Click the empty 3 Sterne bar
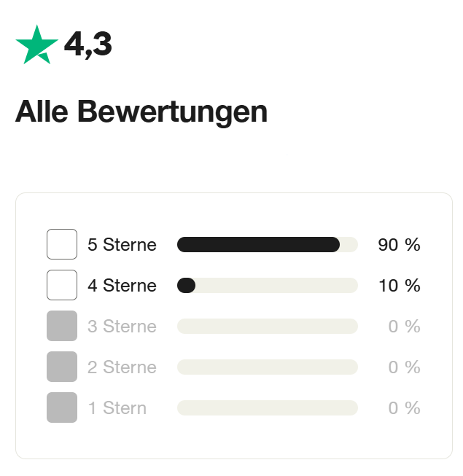Viewport: 463px width, 476px height. point(267,327)
